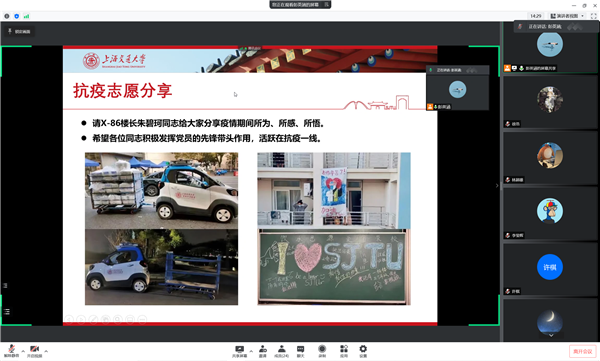Select the monkey avatar participant tile

[x=550, y=213]
